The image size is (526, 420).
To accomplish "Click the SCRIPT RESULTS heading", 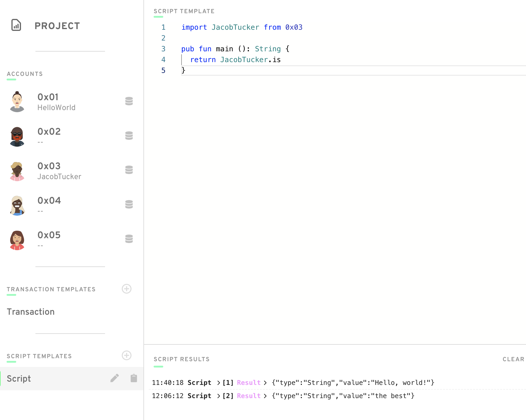I will click(182, 359).
